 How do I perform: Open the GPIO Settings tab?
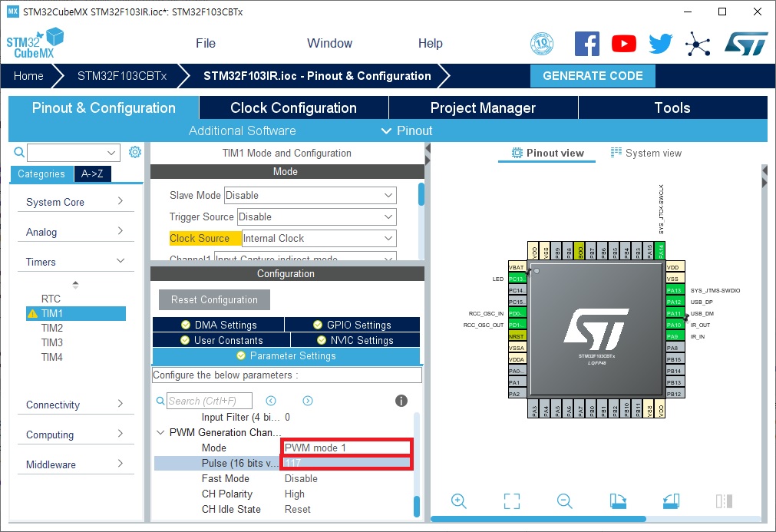(x=352, y=325)
